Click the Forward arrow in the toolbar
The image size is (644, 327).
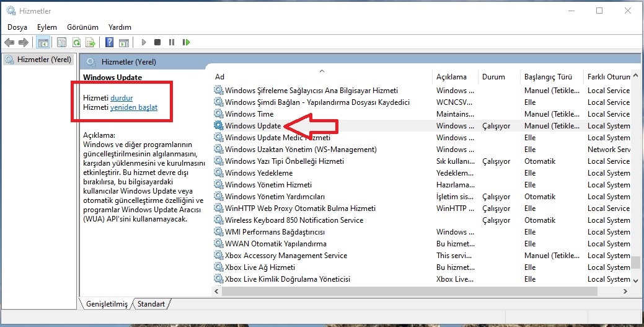point(24,42)
